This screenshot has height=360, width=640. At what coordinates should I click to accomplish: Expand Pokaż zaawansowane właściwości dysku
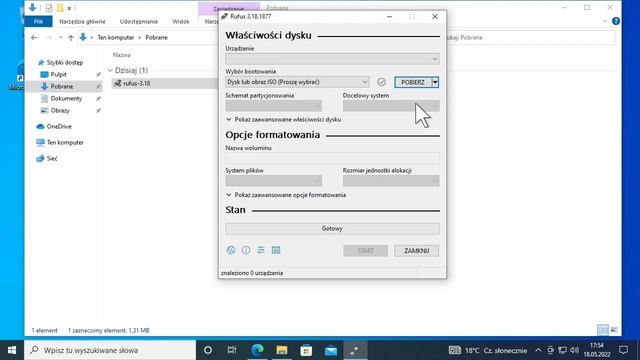(284, 120)
